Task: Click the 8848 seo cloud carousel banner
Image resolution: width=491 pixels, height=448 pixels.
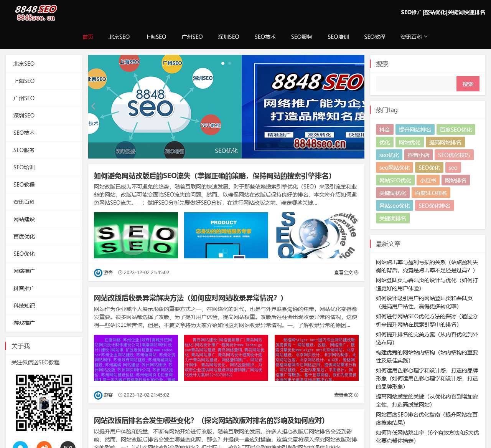Action: click(165, 107)
